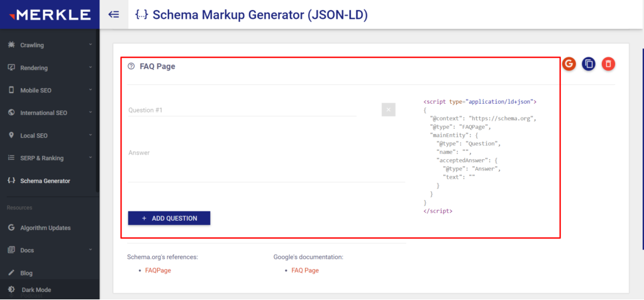Click the generated script code block
The width and height of the screenshot is (644, 300).
(480, 156)
